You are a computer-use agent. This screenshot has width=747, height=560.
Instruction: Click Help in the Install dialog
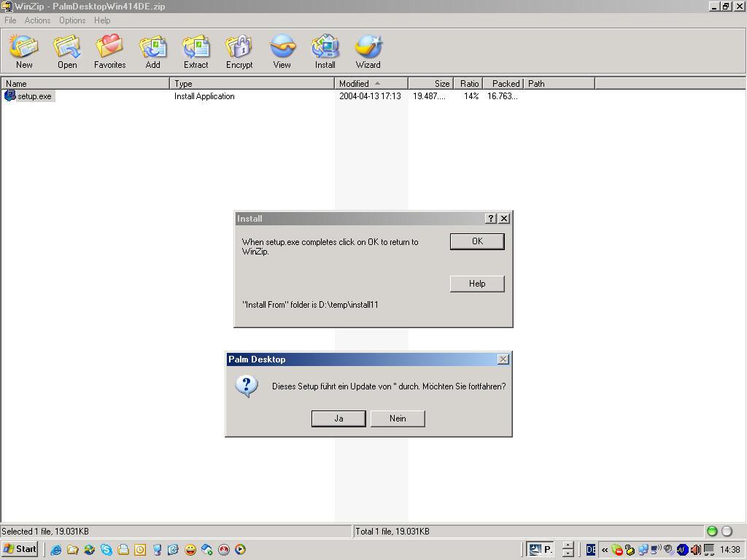[477, 284]
